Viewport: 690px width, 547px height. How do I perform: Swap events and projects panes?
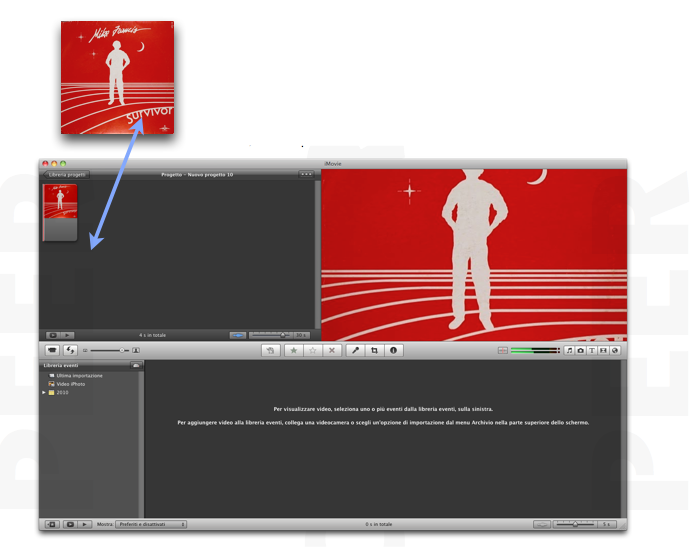click(x=70, y=350)
